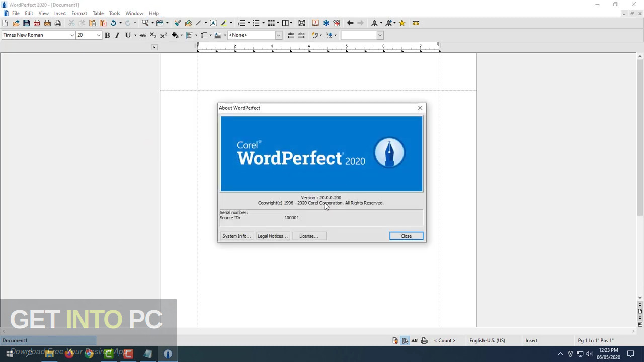Image resolution: width=644 pixels, height=362 pixels.
Task: Show hidden system tray icons chevron
Action: 560,354
